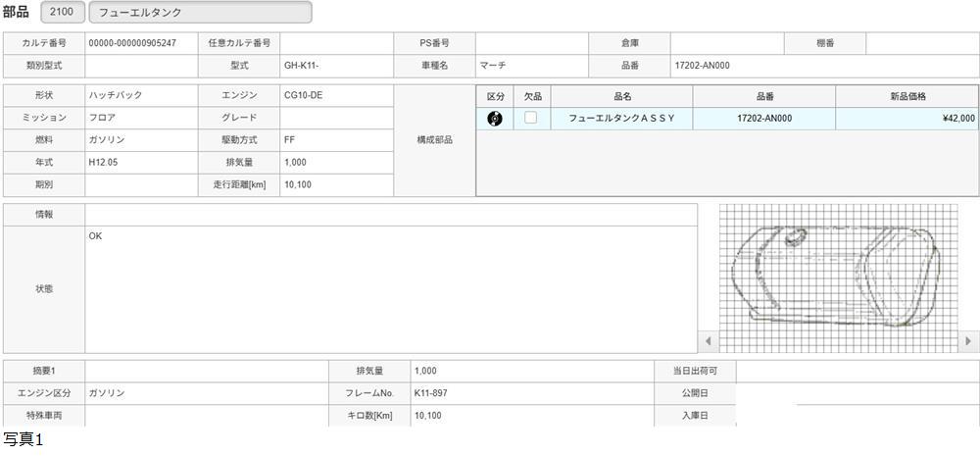Click the black disc icon under 区分
This screenshot has height=456, width=980.
(495, 119)
